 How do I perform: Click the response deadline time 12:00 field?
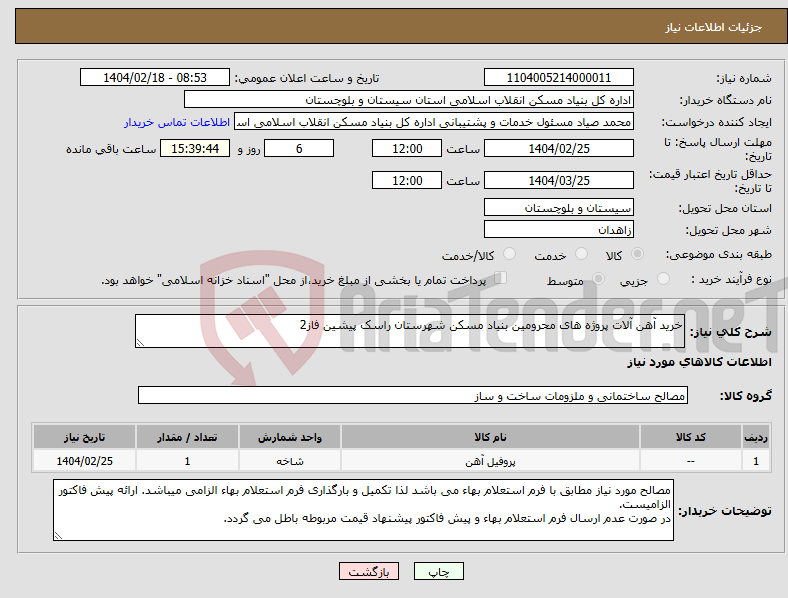(407, 149)
